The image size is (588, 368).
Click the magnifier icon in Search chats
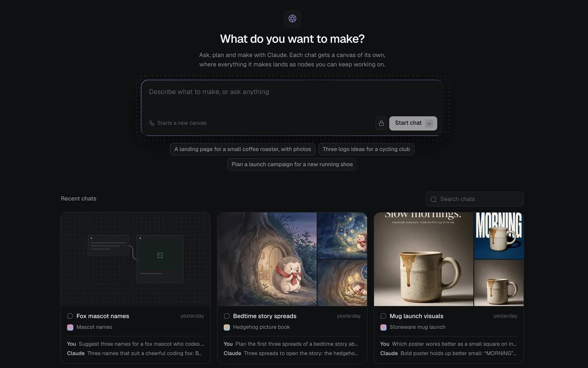434,199
